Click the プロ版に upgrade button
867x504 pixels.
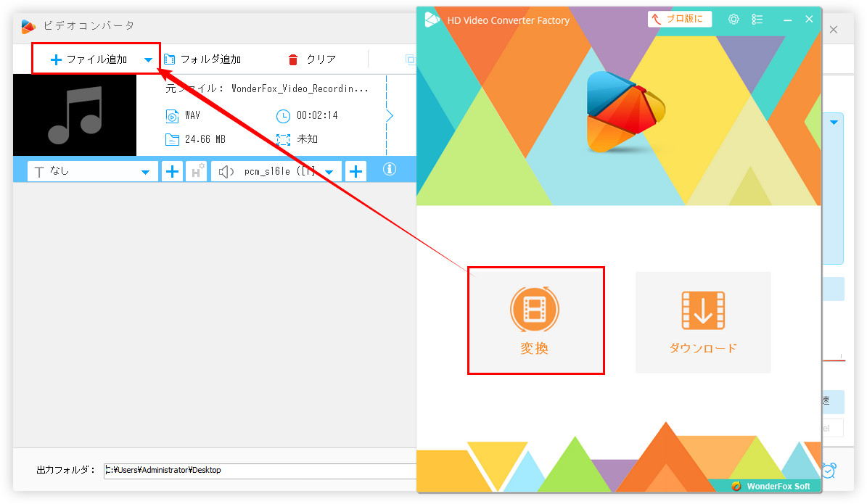[x=680, y=19]
